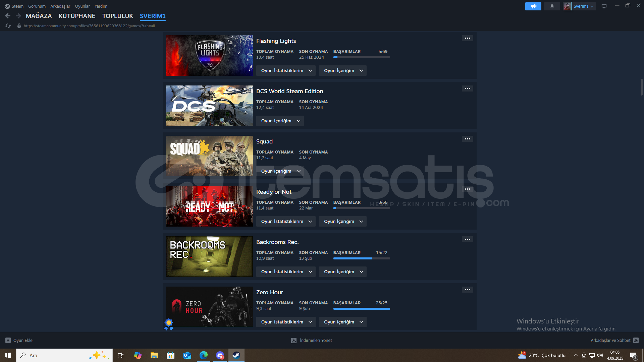This screenshot has height=362, width=644.
Task: Open Microsoft Edge from the taskbar
Action: tap(204, 355)
